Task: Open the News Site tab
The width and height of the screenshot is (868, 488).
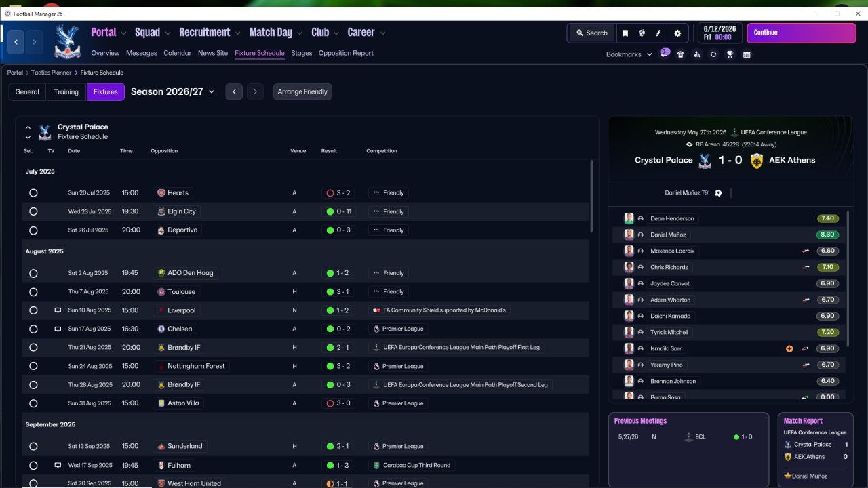Action: click(213, 53)
